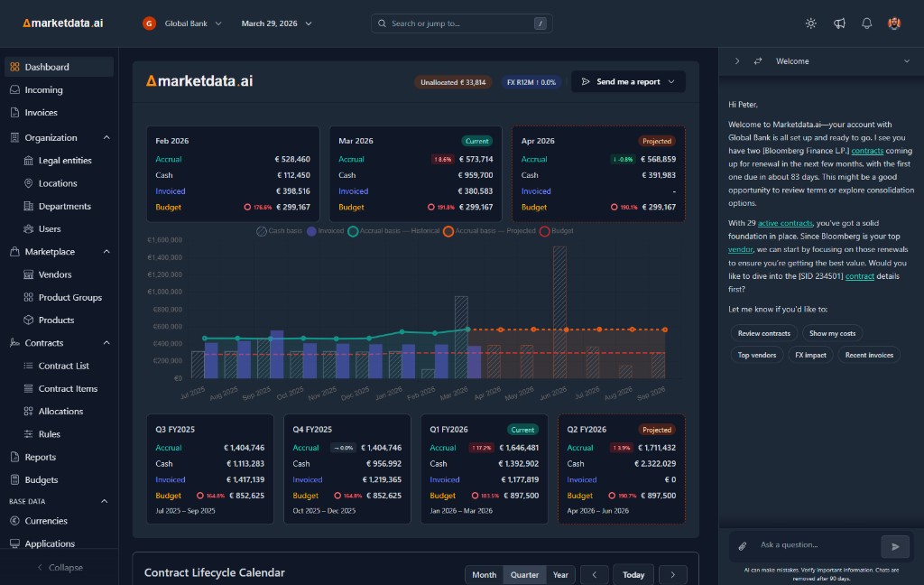Click the Applications monitor icon
Screen dimensions: 924x585
[14, 543]
